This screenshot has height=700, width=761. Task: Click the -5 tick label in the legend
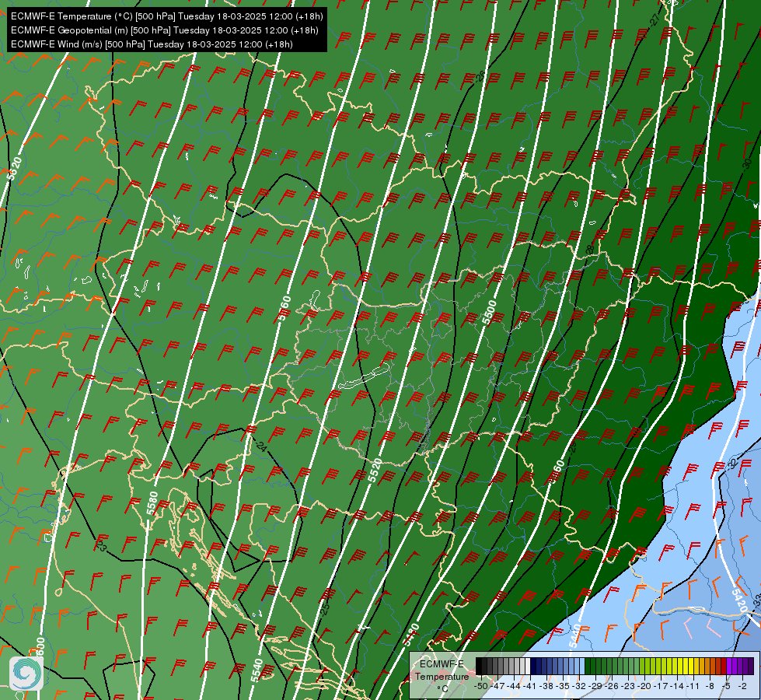(727, 686)
